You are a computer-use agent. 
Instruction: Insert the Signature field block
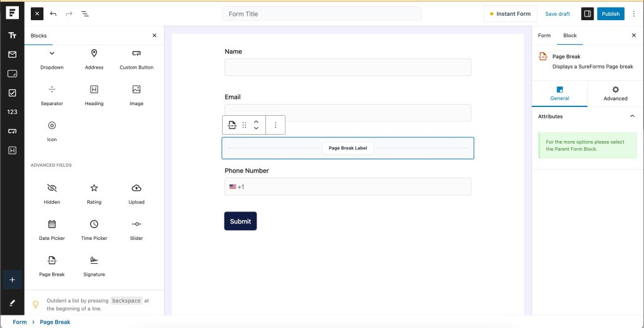pos(94,266)
